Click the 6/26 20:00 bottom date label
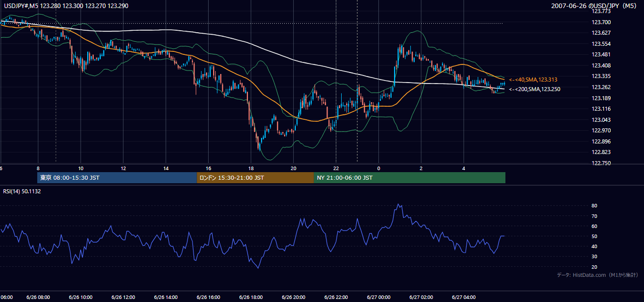 293,297
